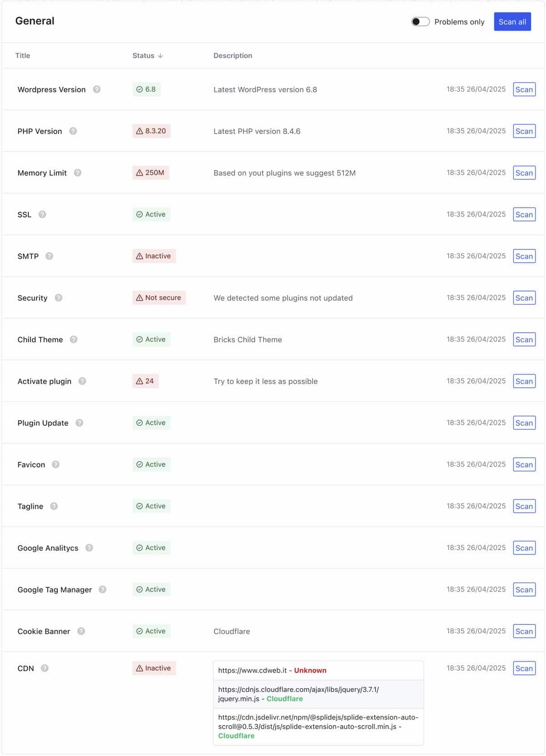
Task: Select the jsdelivr splide-extension-auto-scroll entry
Action: pos(318,726)
